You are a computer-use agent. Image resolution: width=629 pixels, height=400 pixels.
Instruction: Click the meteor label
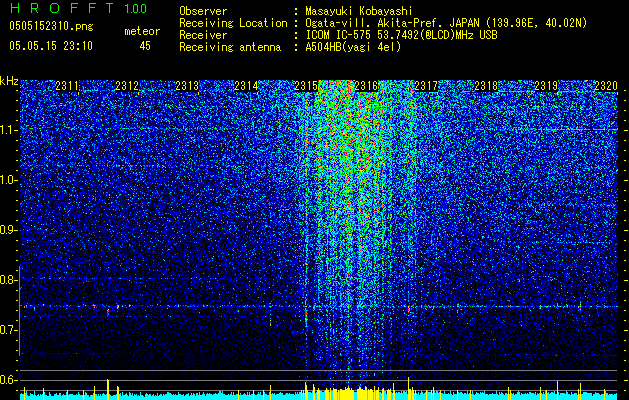142,31
